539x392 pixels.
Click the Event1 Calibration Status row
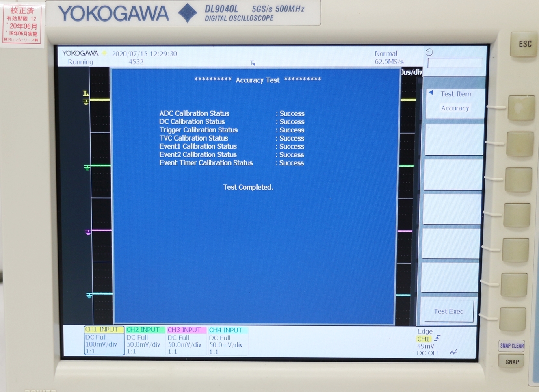(x=232, y=146)
